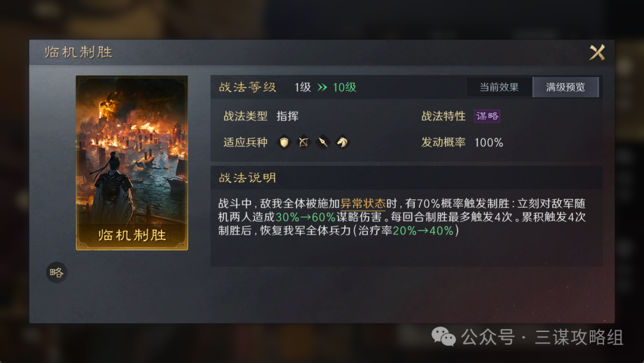Viewport: 644px width, 363px height.
Task: Click the 临机制胜 skill card artwork
Action: (132, 163)
